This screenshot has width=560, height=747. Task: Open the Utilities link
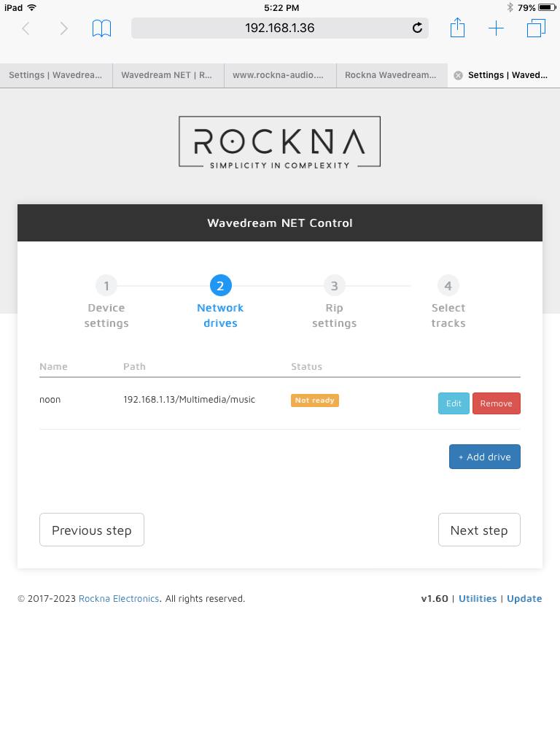tap(478, 599)
